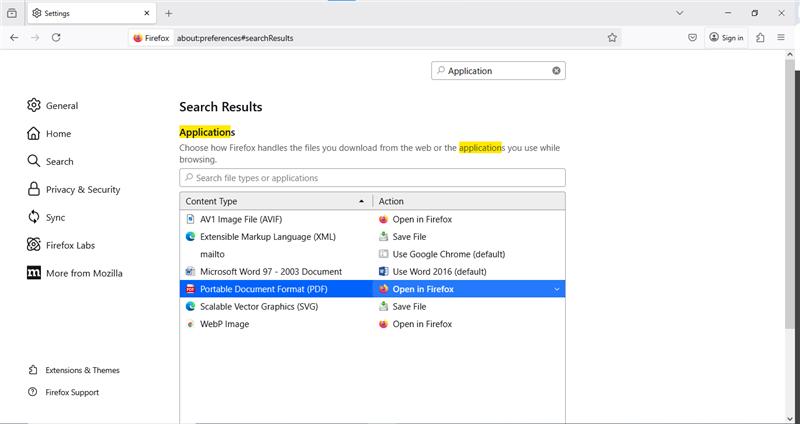Select the WebP Image content type

[x=224, y=324]
